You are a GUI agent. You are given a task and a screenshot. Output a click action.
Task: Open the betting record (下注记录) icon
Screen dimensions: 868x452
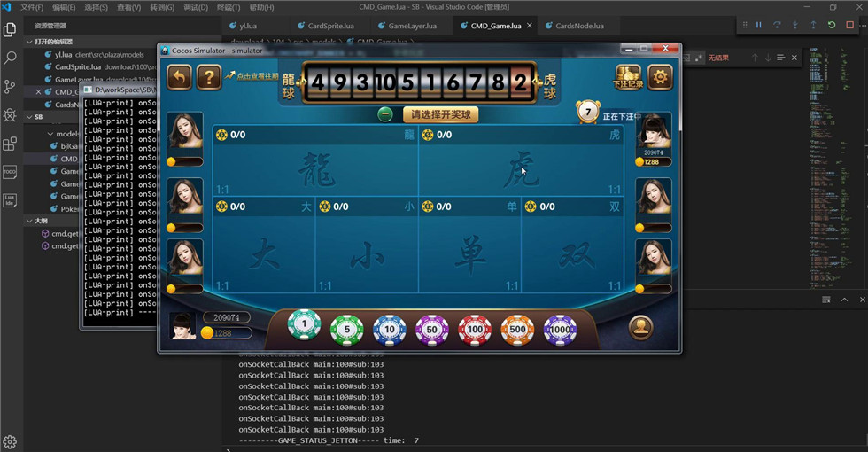point(628,78)
